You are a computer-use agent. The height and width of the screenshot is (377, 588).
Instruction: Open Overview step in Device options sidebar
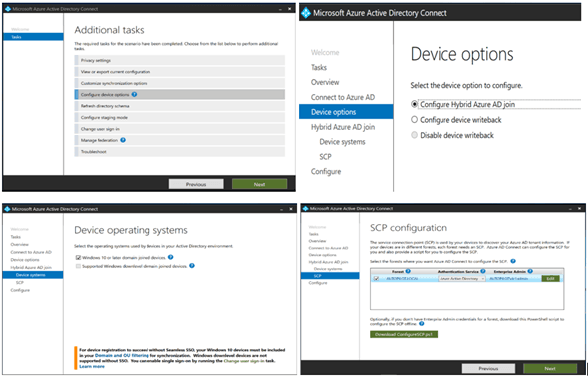click(x=325, y=82)
